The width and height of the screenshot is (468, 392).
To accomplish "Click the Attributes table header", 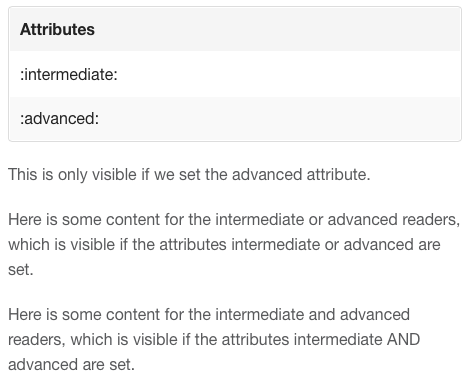I will pyautogui.click(x=235, y=29).
